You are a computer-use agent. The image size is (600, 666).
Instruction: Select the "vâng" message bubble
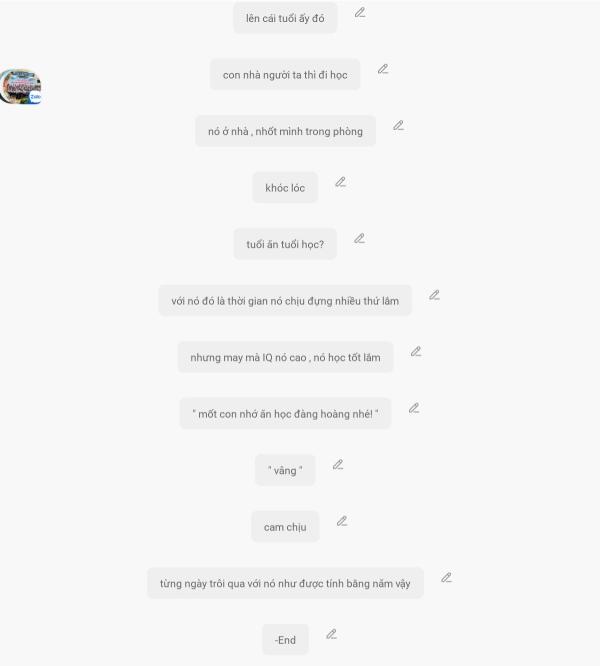click(x=285, y=470)
